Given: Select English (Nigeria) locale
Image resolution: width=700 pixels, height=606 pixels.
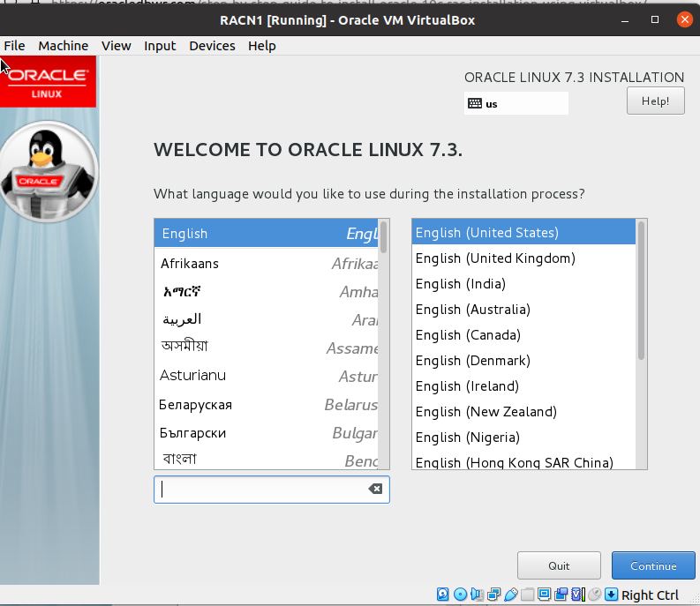Looking at the screenshot, I should pyautogui.click(x=523, y=438).
